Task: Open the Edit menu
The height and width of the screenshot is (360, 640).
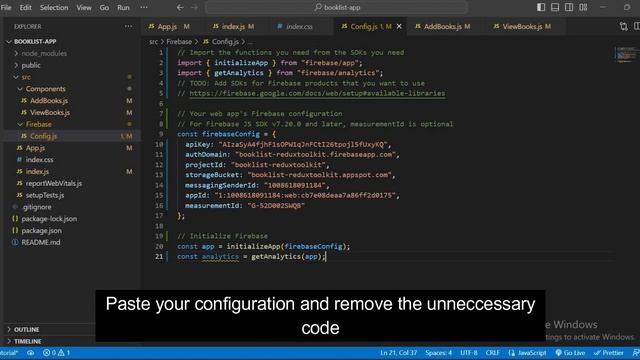Action: click(x=25, y=7)
